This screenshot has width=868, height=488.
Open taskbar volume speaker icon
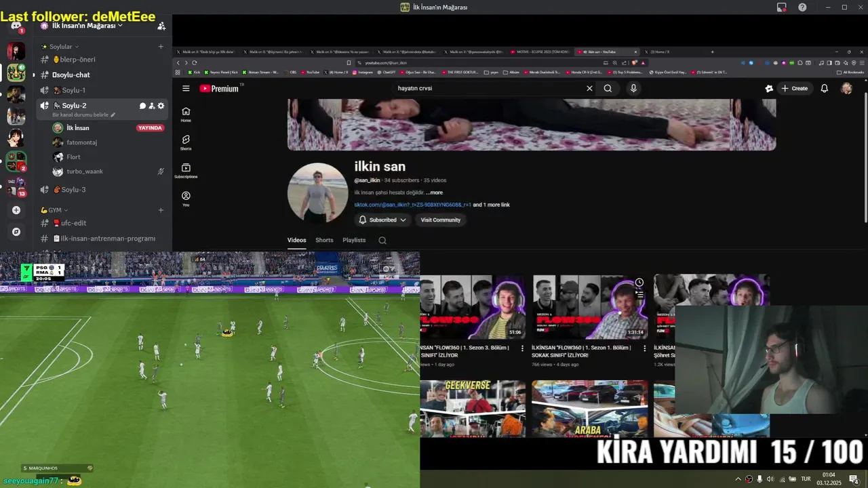pyautogui.click(x=770, y=479)
